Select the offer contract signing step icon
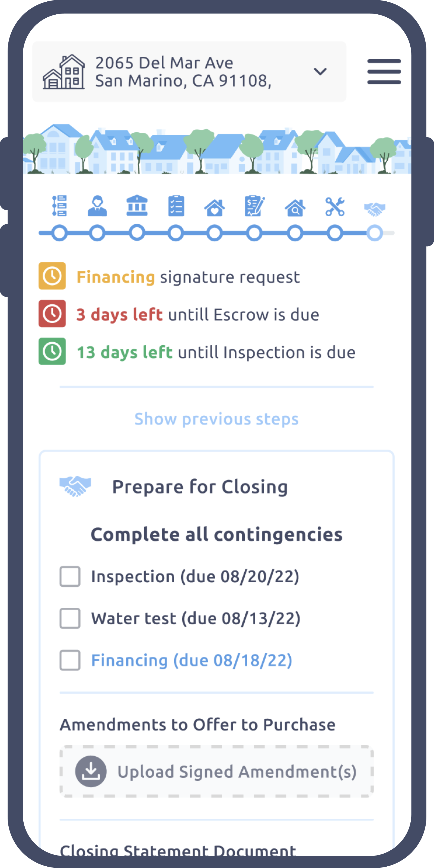The width and height of the screenshot is (434, 868). tap(254, 206)
